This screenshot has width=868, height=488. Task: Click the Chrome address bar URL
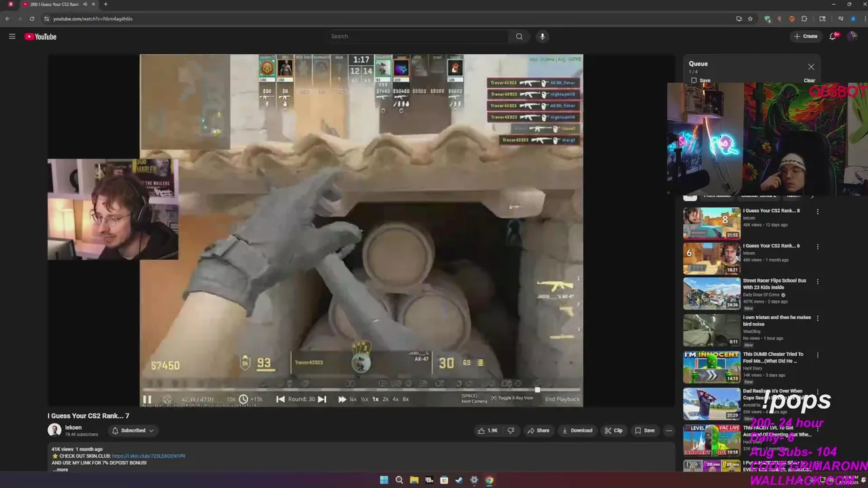click(93, 19)
